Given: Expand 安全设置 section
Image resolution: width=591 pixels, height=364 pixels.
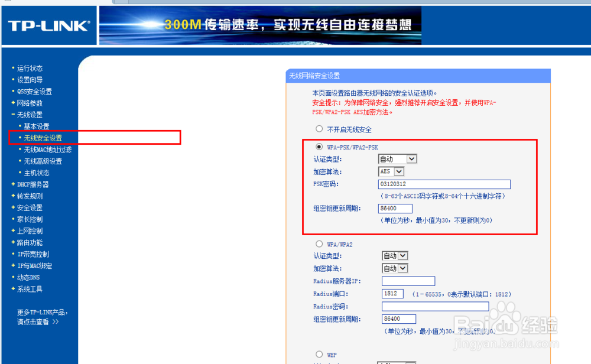Looking at the screenshot, I should coord(30,207).
